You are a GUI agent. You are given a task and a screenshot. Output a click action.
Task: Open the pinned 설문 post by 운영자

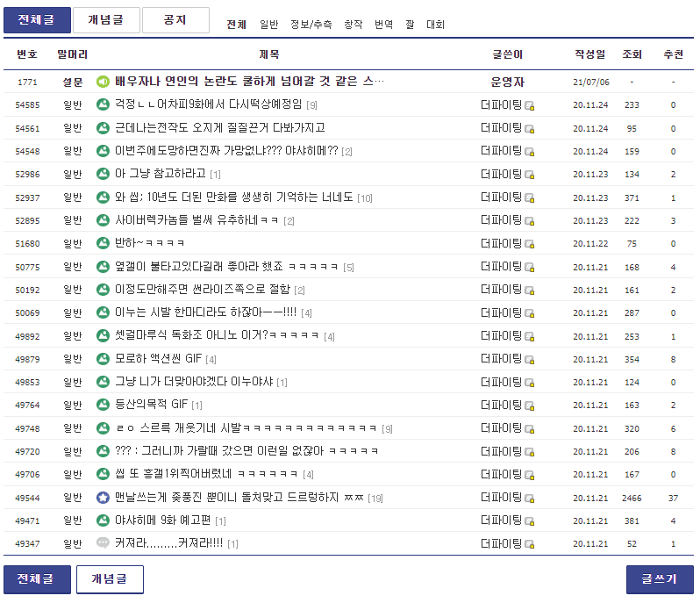coord(249,82)
